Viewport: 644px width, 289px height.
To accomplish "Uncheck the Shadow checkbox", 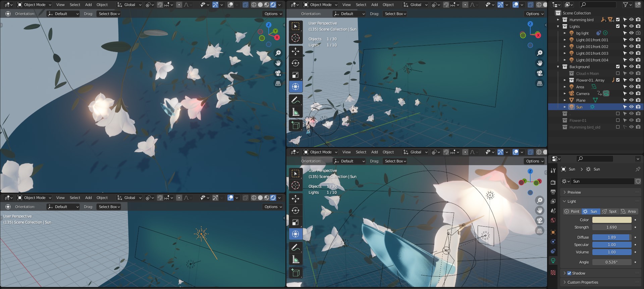I will pos(569,273).
